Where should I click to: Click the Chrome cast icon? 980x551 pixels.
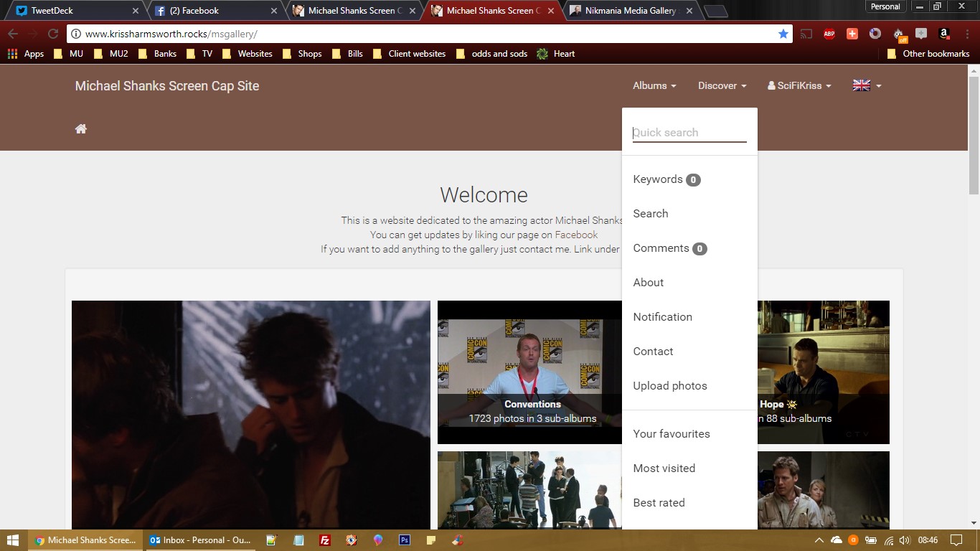coord(805,33)
